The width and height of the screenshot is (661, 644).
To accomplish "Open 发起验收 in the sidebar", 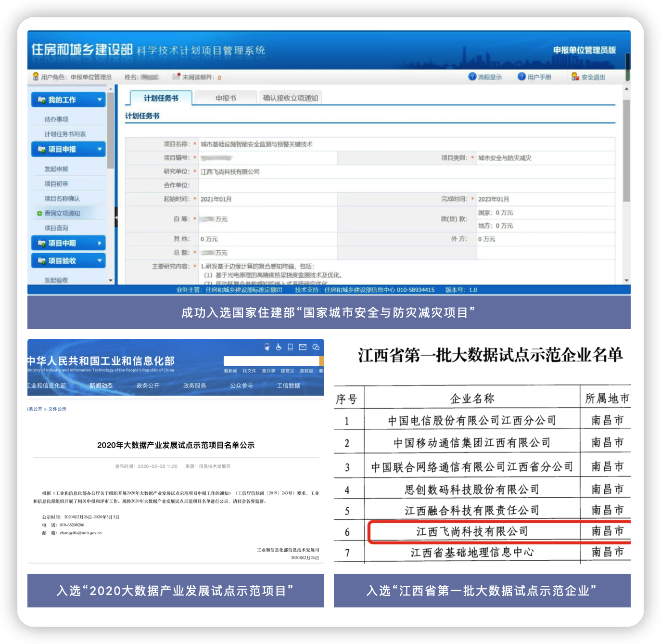I will [x=56, y=280].
